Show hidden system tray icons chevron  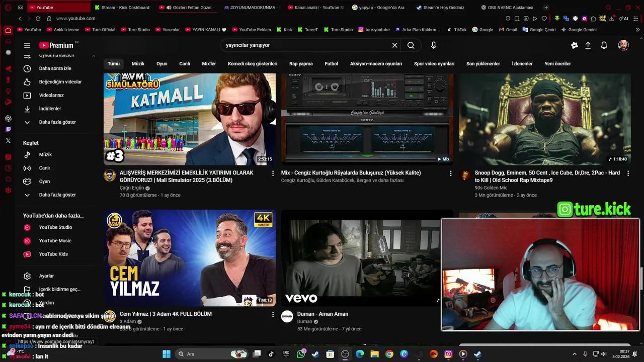575,354
